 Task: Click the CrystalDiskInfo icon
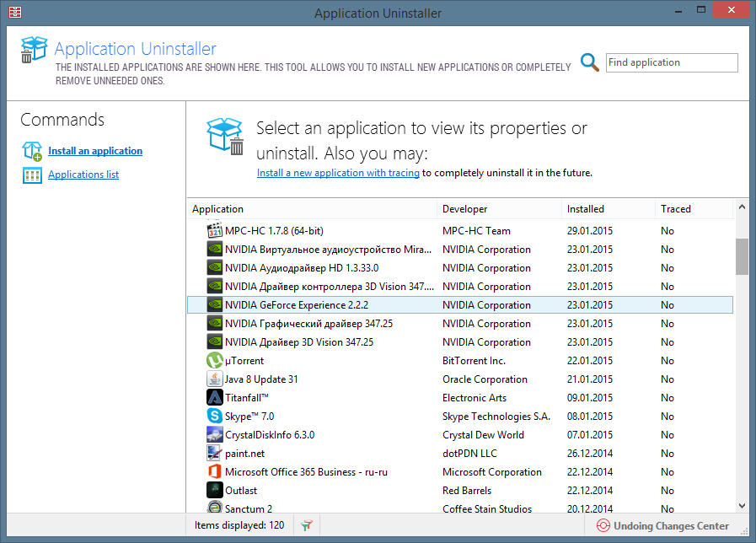pyautogui.click(x=215, y=434)
